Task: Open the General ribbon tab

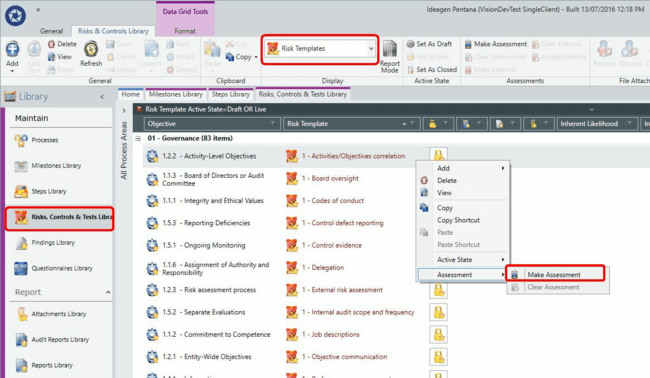Action: pyautogui.click(x=51, y=31)
